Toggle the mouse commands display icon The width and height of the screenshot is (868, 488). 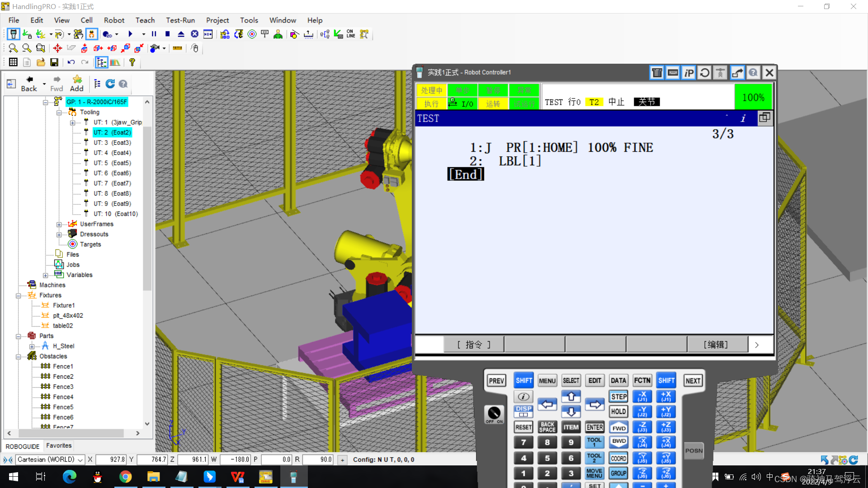[x=195, y=48]
